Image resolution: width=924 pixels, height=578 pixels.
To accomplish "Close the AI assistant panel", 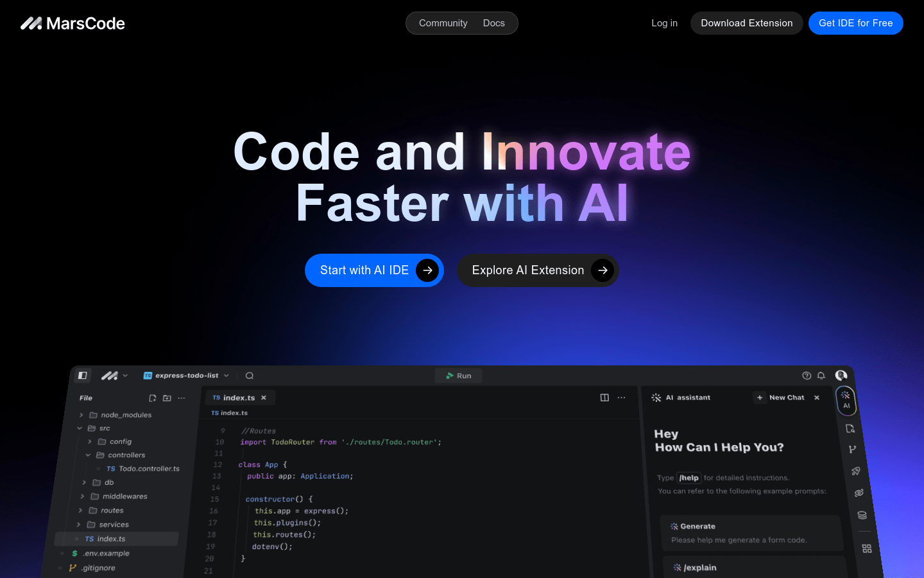I will coord(817,398).
